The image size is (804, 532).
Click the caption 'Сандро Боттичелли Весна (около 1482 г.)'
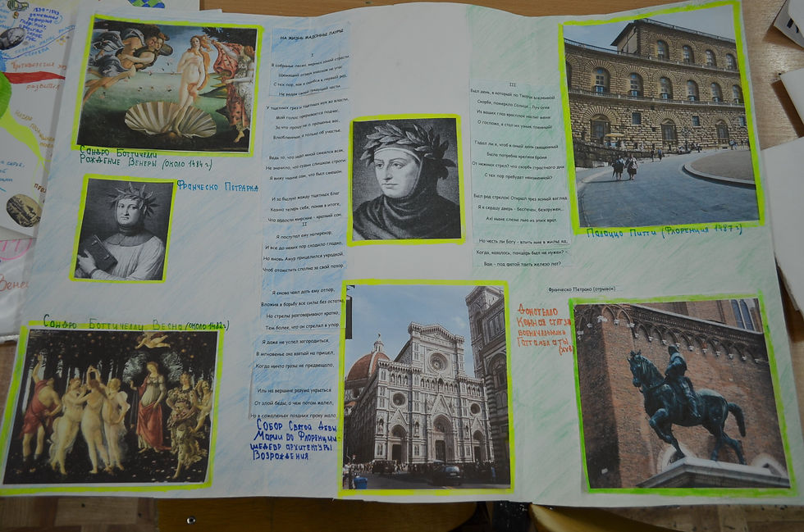(x=136, y=324)
